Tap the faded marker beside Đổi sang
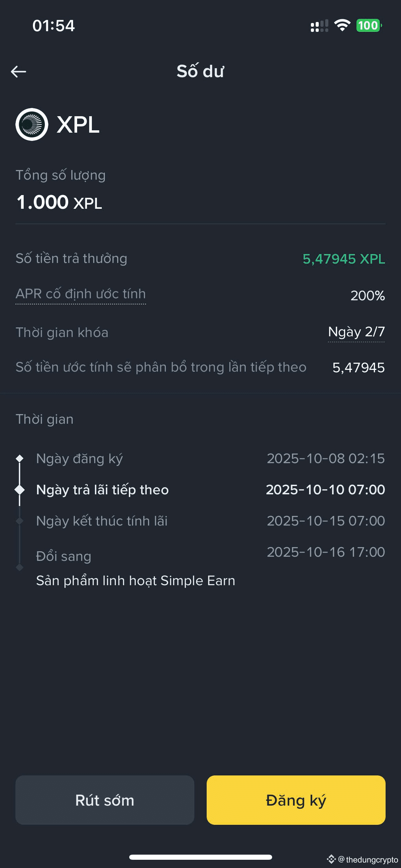The width and height of the screenshot is (401, 868). [x=20, y=568]
